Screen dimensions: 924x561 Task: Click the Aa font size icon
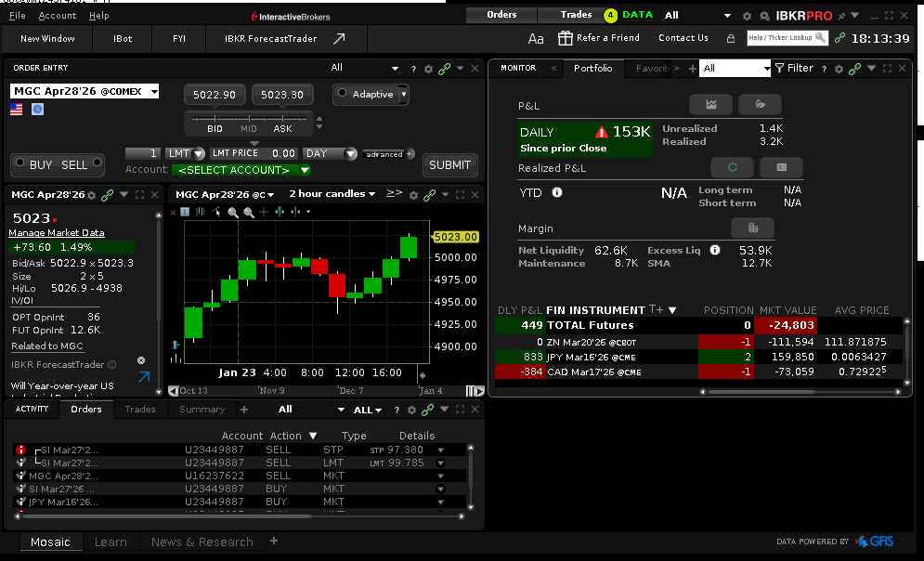[x=536, y=39]
